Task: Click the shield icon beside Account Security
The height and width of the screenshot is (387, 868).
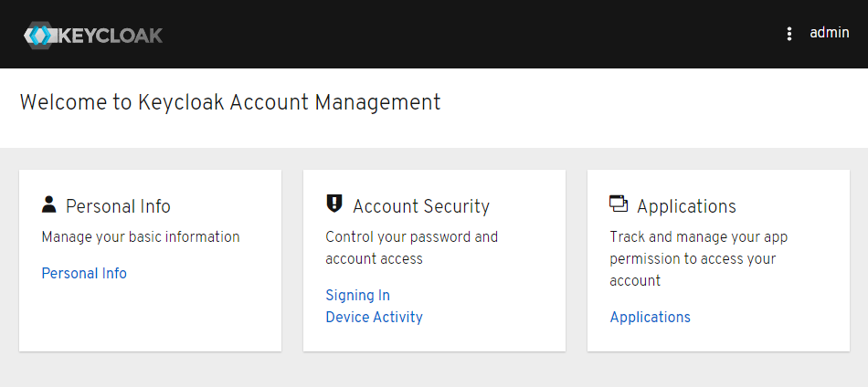Action: tap(334, 204)
